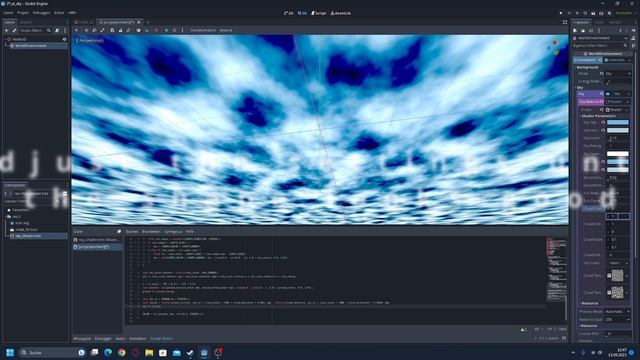
Task: Select the Scale Mode tool
Action: click(x=102, y=30)
